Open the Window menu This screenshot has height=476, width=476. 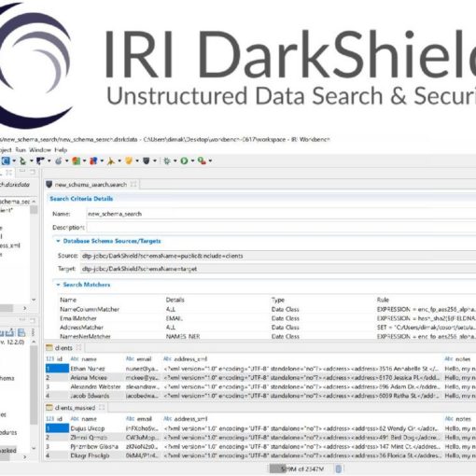pyautogui.click(x=40, y=150)
